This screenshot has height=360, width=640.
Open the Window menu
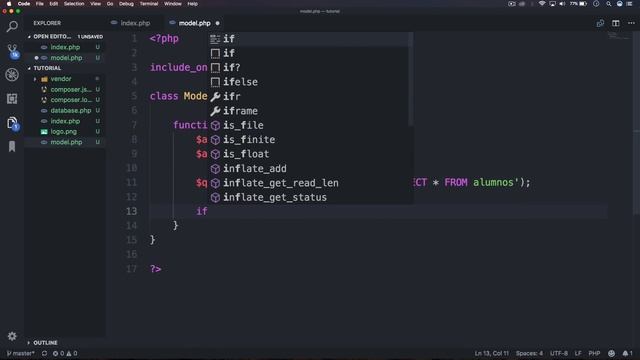[173, 4]
